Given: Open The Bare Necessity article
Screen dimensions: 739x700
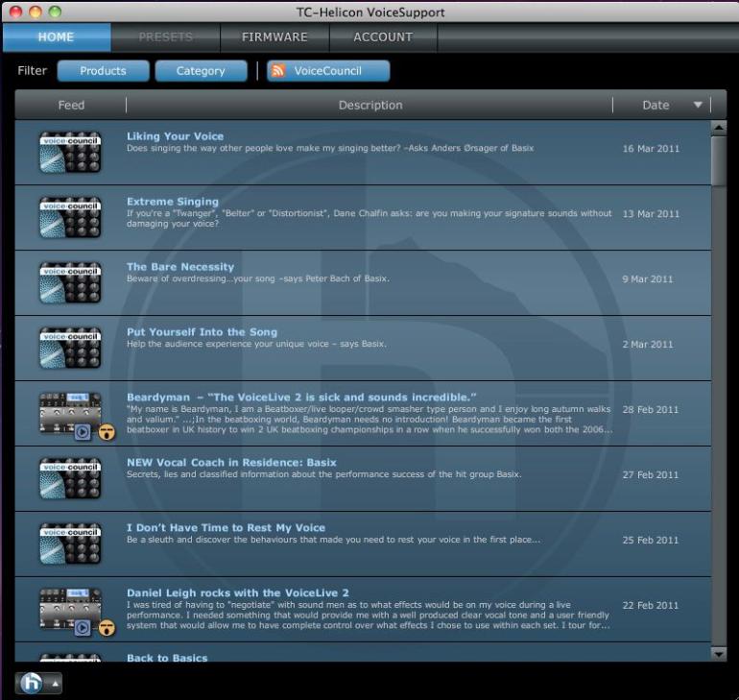Looking at the screenshot, I should 180,267.
